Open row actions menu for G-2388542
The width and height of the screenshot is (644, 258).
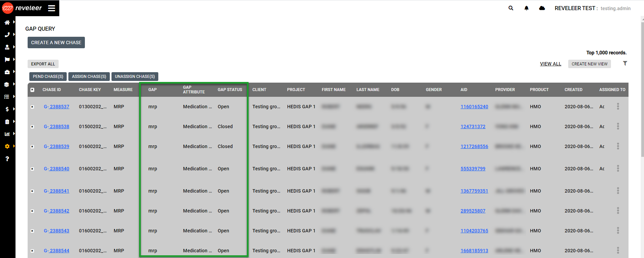coord(618,210)
